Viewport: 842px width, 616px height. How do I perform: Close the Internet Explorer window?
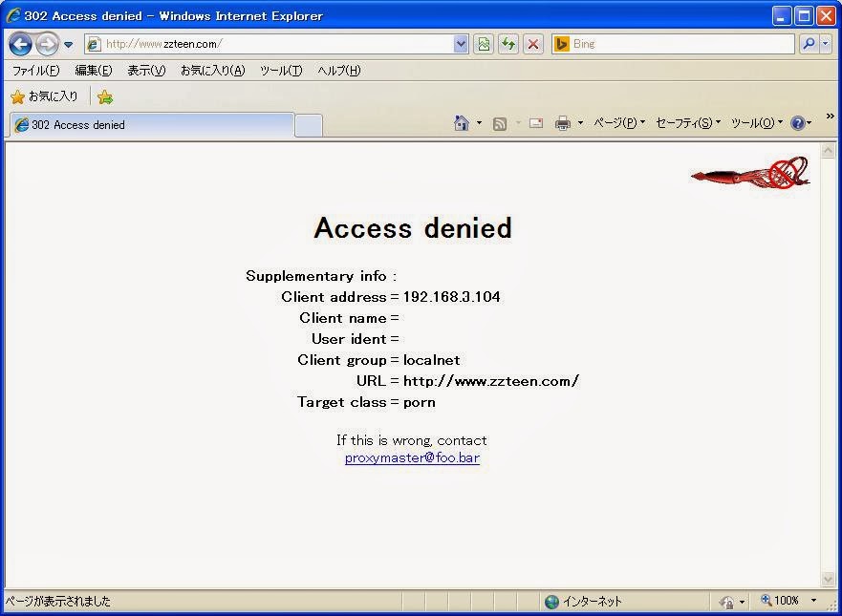(826, 16)
